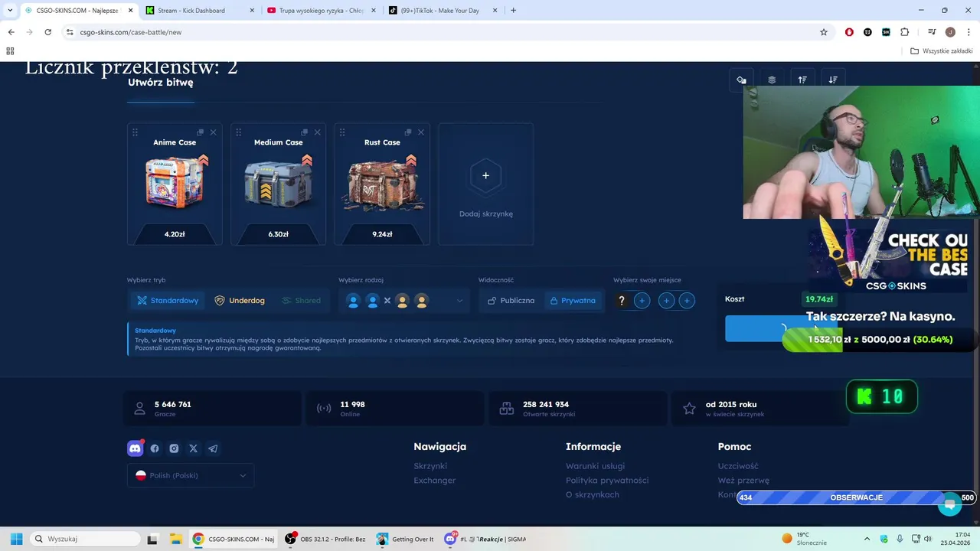Click the Medium Case crate image

click(x=279, y=183)
